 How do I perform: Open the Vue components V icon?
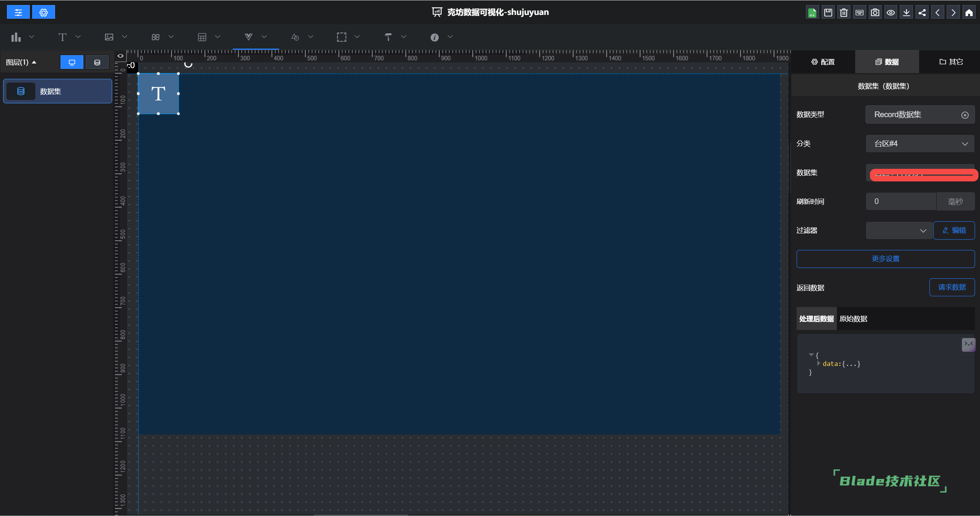click(248, 37)
